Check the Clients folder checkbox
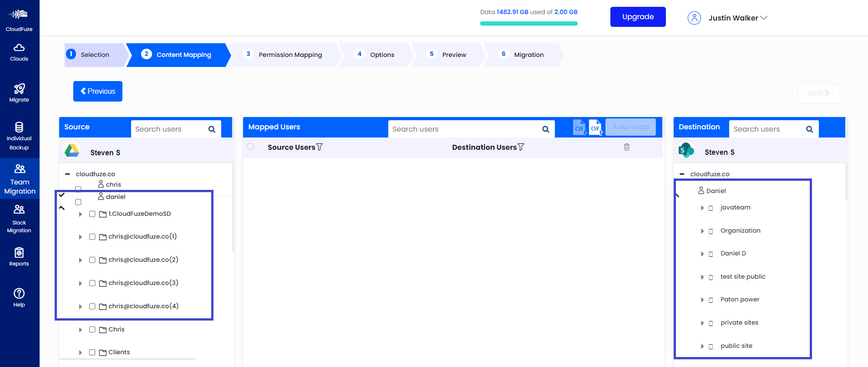This screenshot has height=367, width=868. (92, 352)
